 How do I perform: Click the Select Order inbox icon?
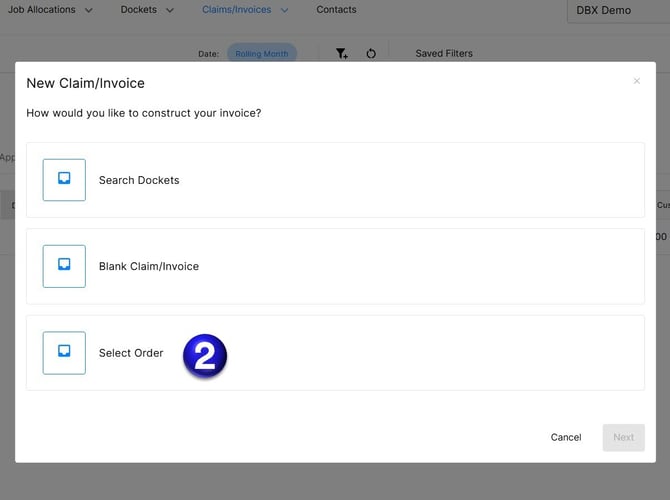click(64, 352)
